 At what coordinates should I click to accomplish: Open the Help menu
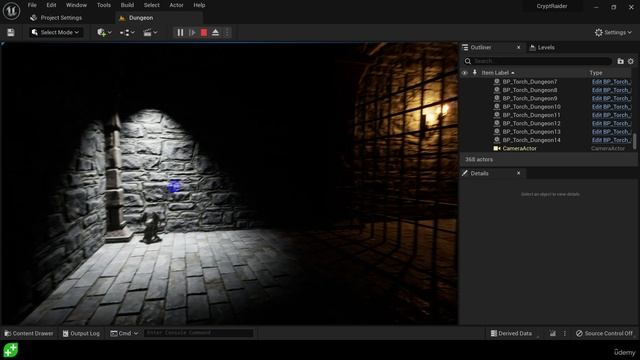click(x=199, y=5)
